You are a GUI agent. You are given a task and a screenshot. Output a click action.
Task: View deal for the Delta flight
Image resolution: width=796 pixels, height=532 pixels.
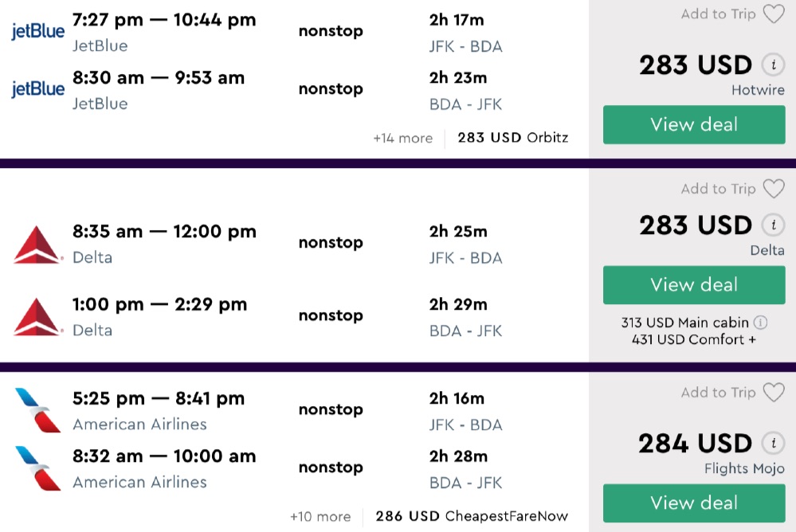(693, 285)
